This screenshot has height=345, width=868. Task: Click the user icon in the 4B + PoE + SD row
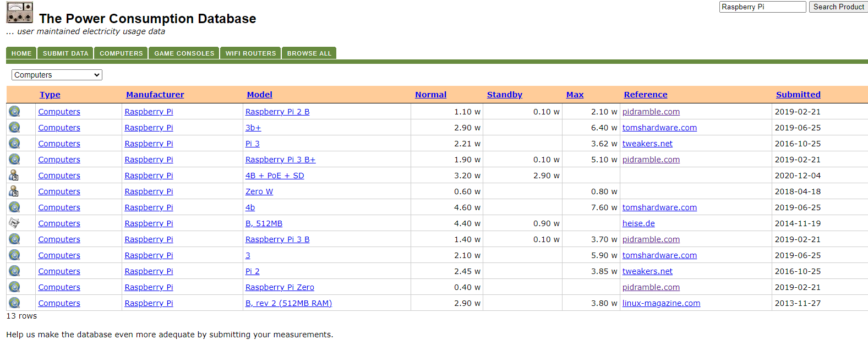coord(14,176)
